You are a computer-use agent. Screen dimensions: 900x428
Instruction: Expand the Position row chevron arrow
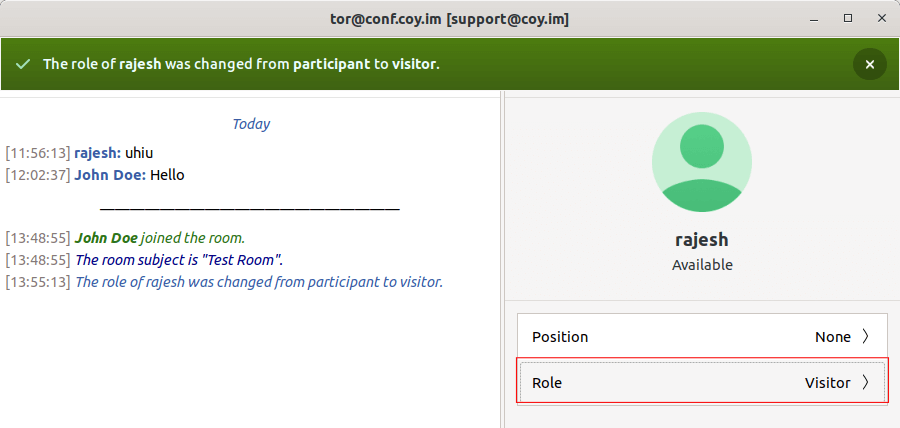click(x=866, y=337)
